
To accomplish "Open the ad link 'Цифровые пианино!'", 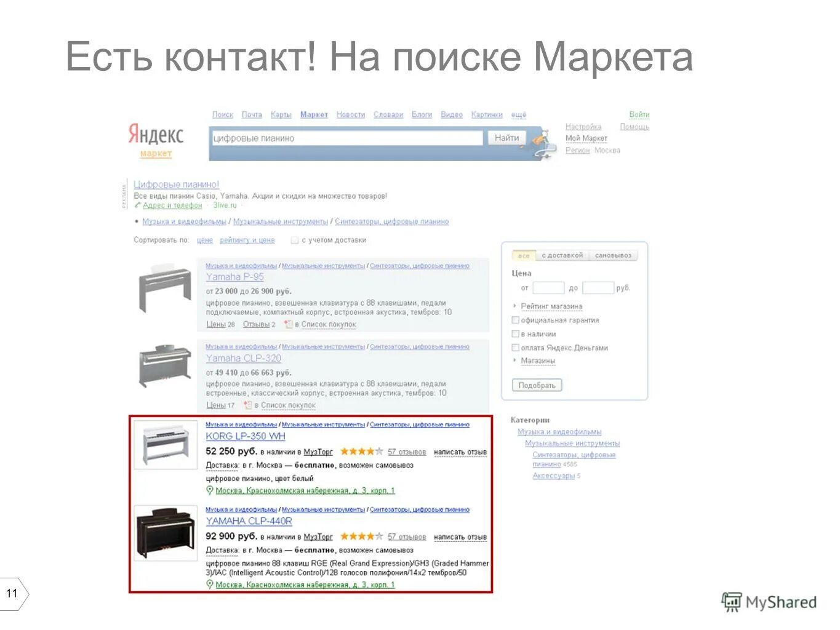I will click(177, 185).
